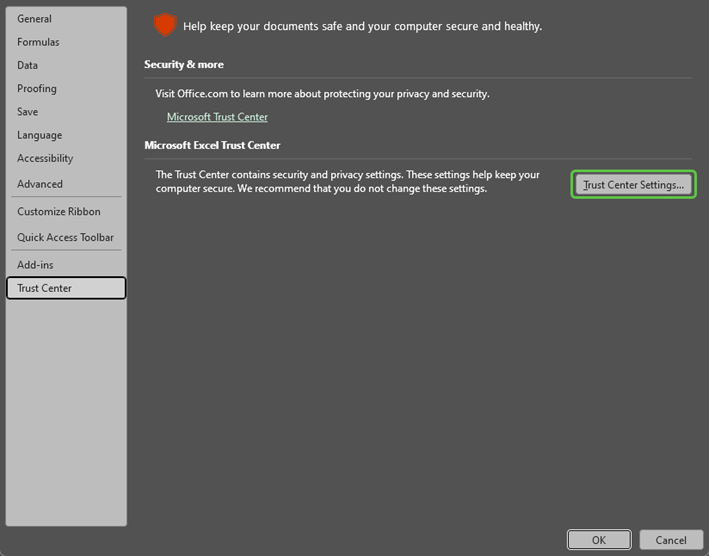Select the Language category
Viewport: 709px width, 556px height.
click(39, 135)
